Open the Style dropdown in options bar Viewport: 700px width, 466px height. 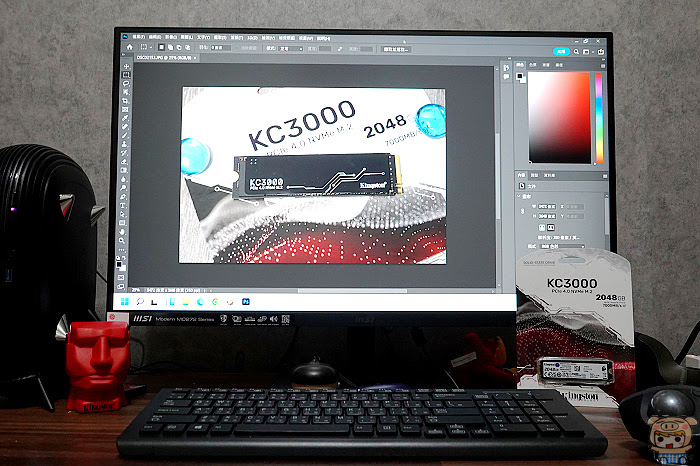tap(291, 48)
